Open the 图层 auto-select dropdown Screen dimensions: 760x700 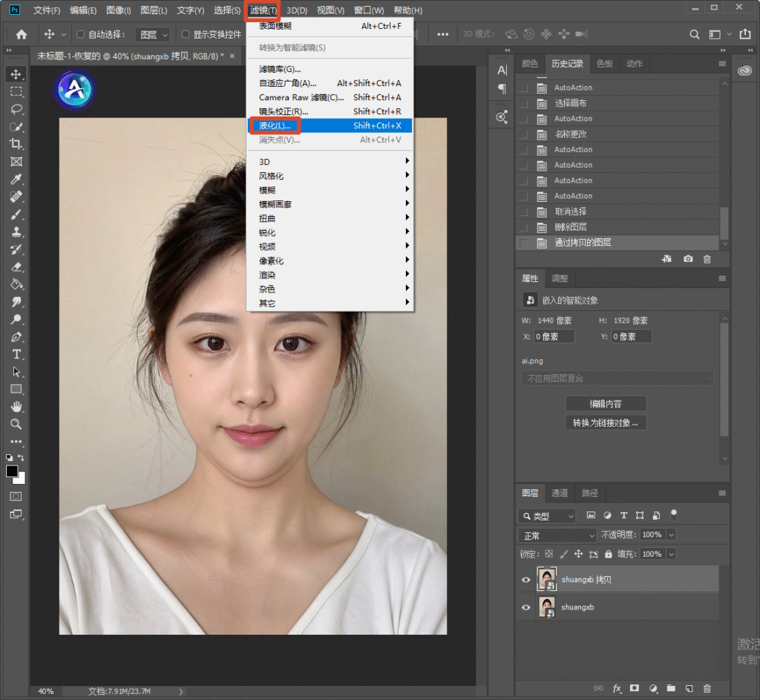click(x=152, y=34)
